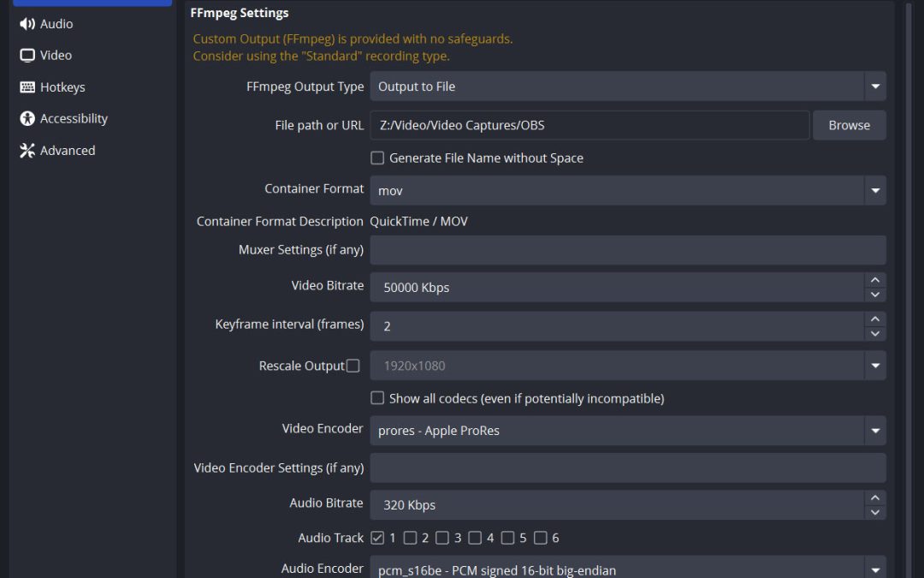Expand the Container Format dropdown
Viewport: 924px width, 578px height.
click(x=874, y=190)
